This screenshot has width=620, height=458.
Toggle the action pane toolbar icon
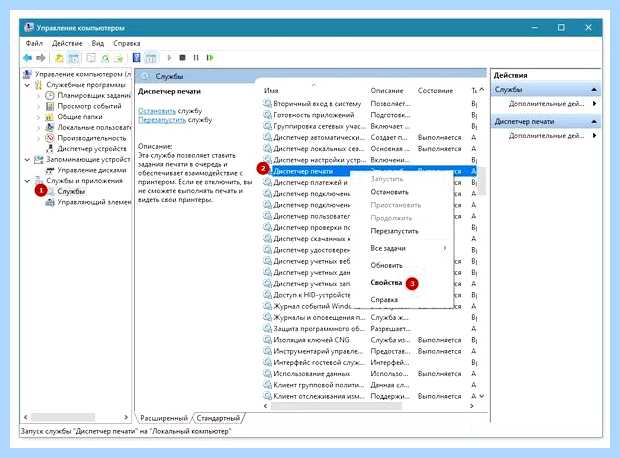coord(151,58)
